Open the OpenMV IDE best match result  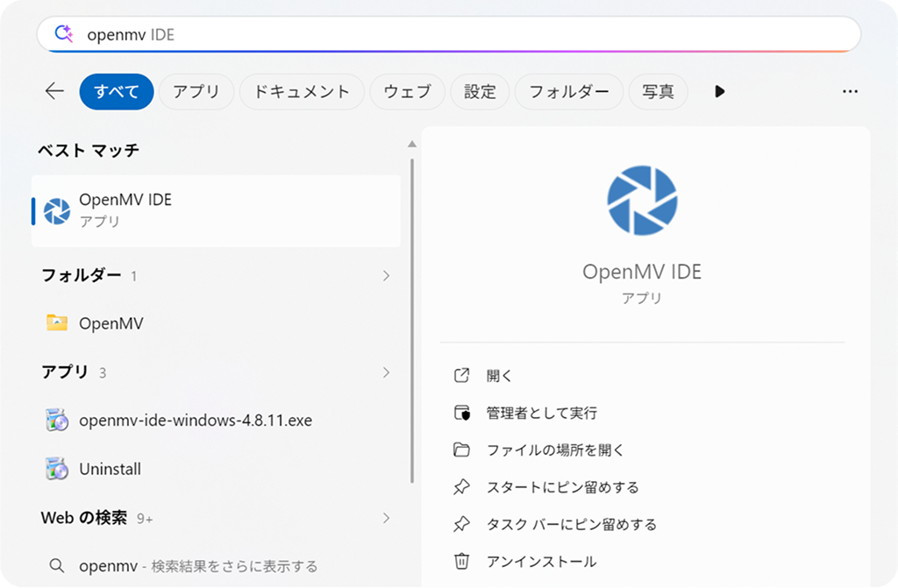click(216, 210)
